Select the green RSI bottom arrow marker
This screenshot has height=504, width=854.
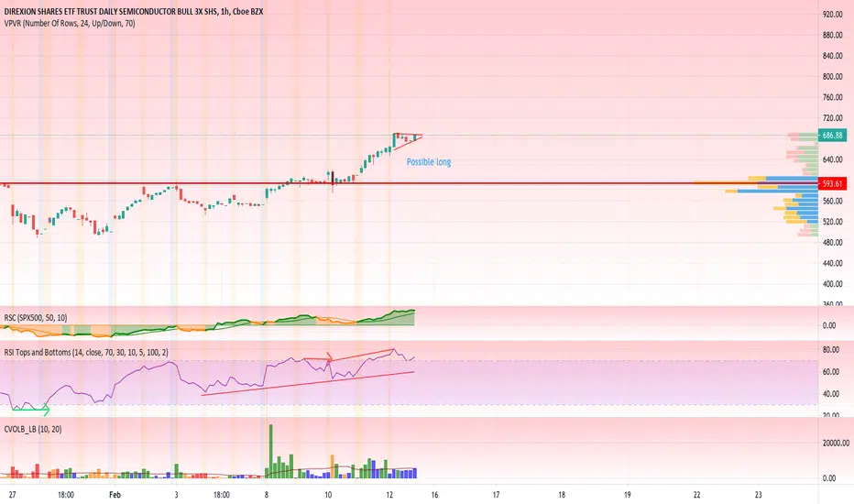tap(30, 409)
